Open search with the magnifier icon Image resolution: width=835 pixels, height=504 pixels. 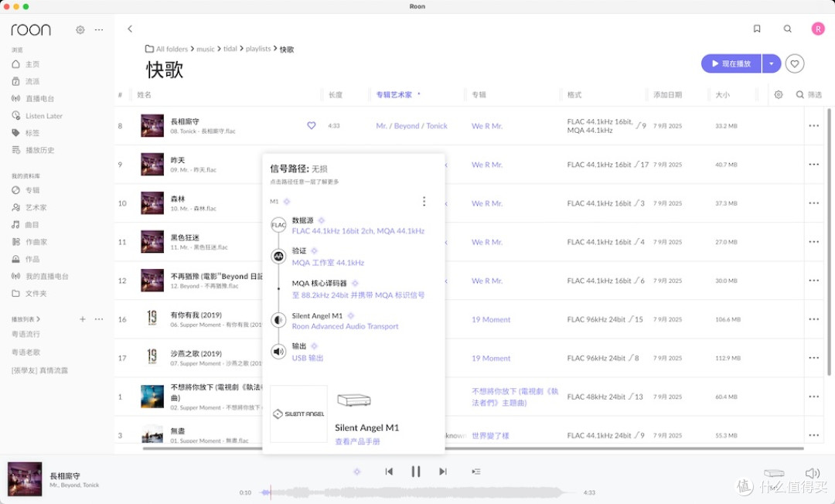(x=788, y=29)
